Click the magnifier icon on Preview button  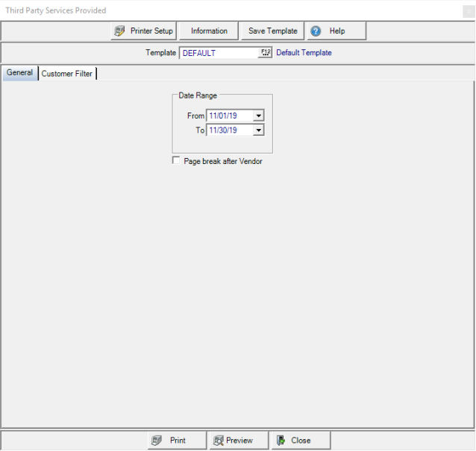(218, 440)
